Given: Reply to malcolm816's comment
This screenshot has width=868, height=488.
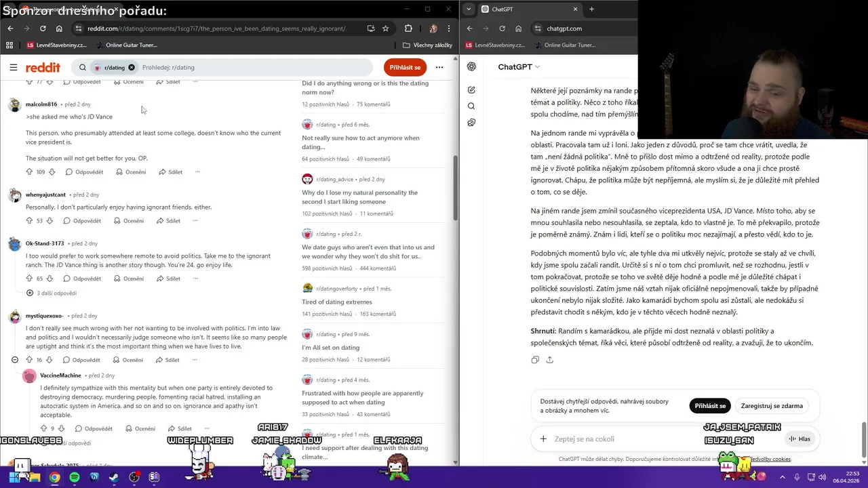Looking at the screenshot, I should coord(84,171).
